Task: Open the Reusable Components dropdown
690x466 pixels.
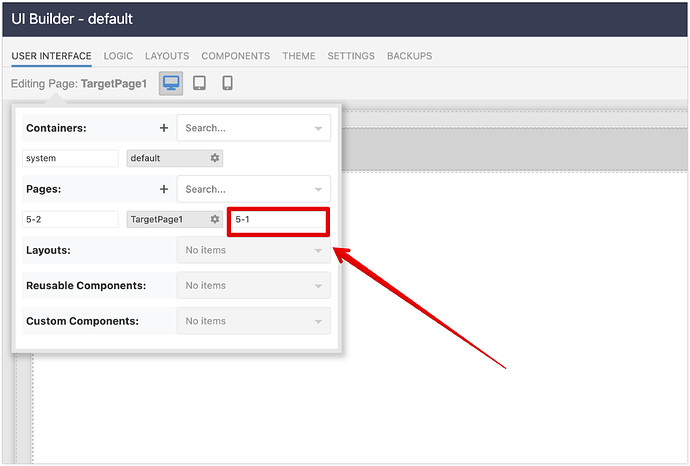Action: (x=253, y=286)
